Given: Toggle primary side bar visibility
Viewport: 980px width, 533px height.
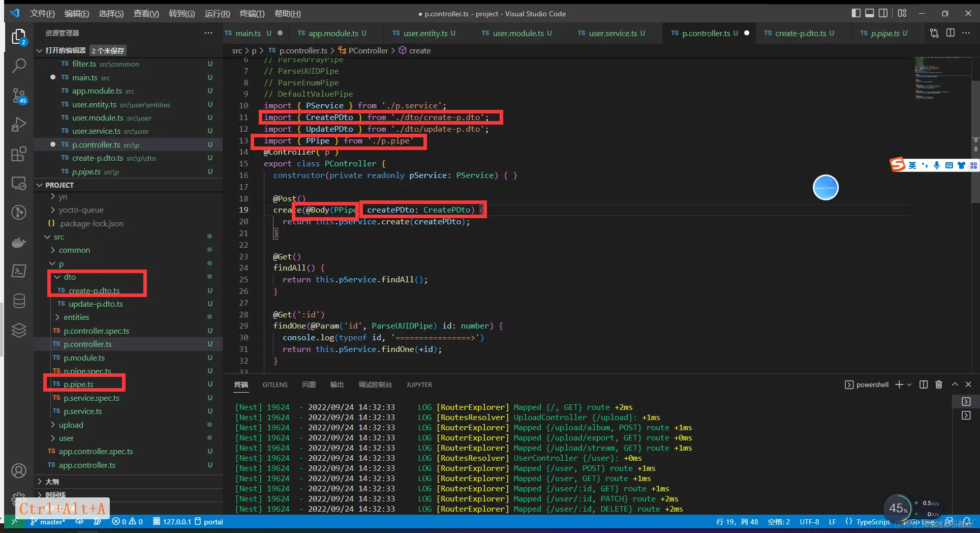Looking at the screenshot, I should 856,13.
